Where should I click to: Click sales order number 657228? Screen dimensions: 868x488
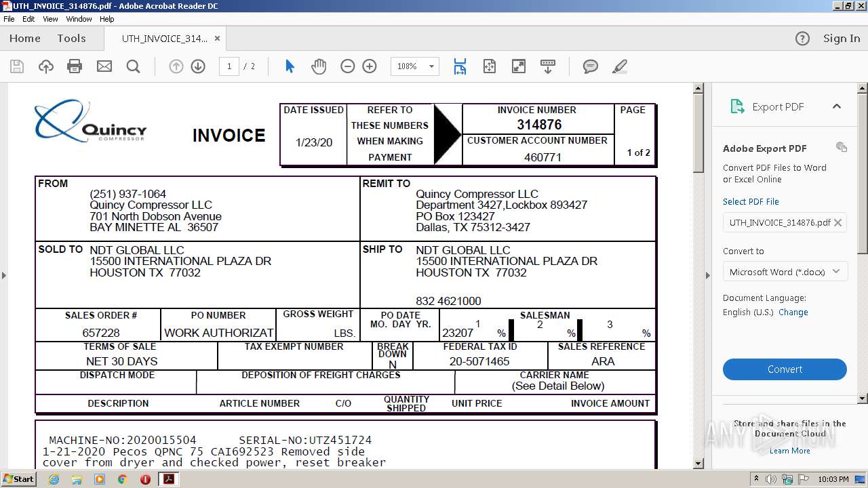pos(101,333)
